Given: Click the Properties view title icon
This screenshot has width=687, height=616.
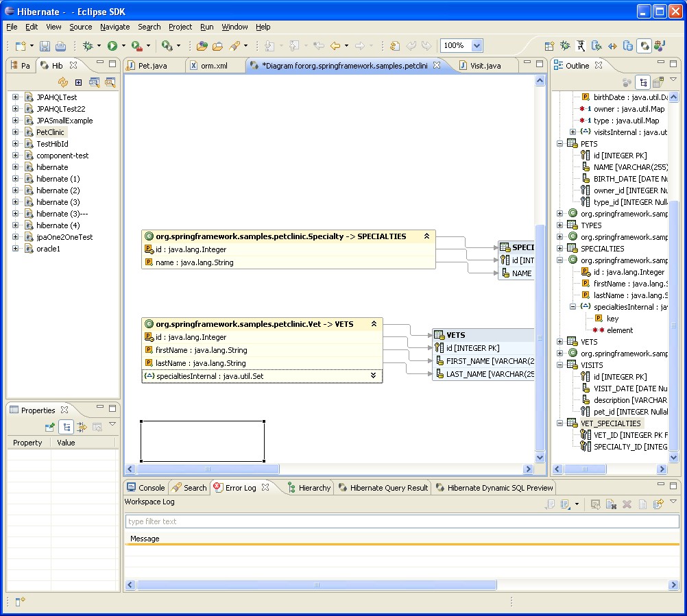Looking at the screenshot, I should pyautogui.click(x=14, y=410).
